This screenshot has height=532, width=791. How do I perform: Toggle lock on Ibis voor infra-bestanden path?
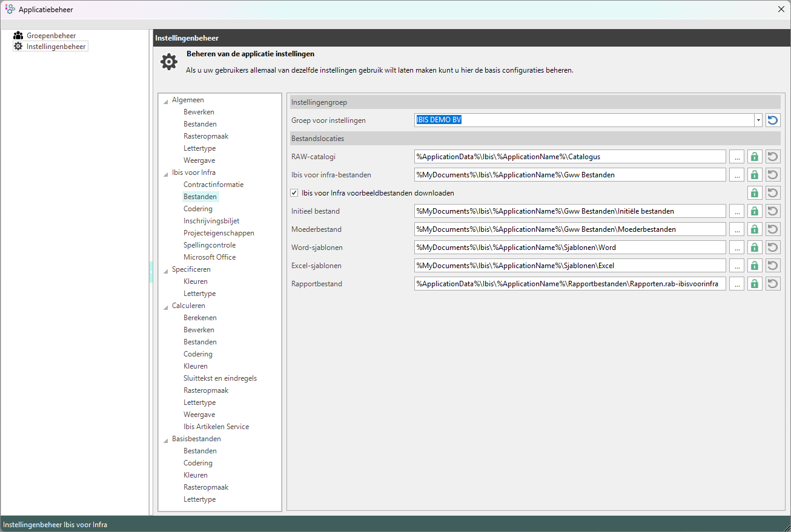(754, 175)
